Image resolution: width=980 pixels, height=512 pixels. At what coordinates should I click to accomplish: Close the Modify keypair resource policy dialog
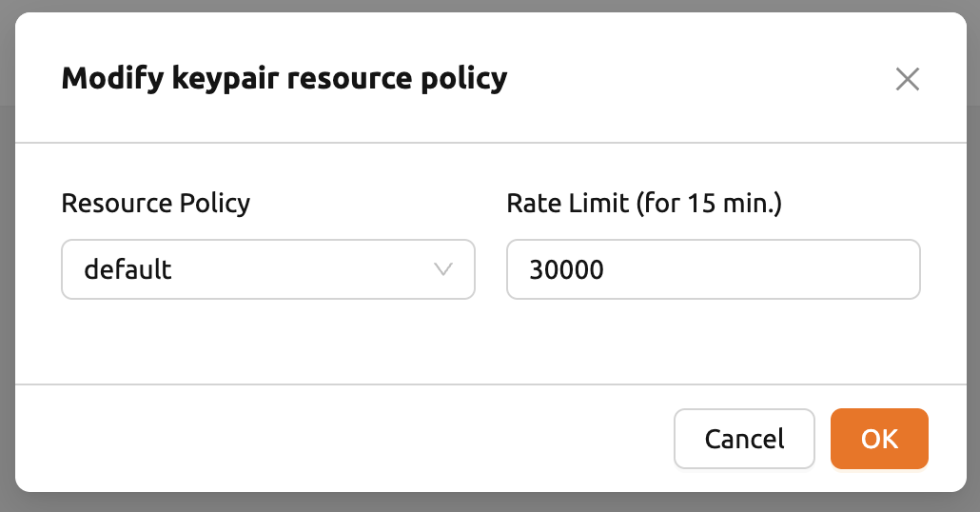coord(907,79)
